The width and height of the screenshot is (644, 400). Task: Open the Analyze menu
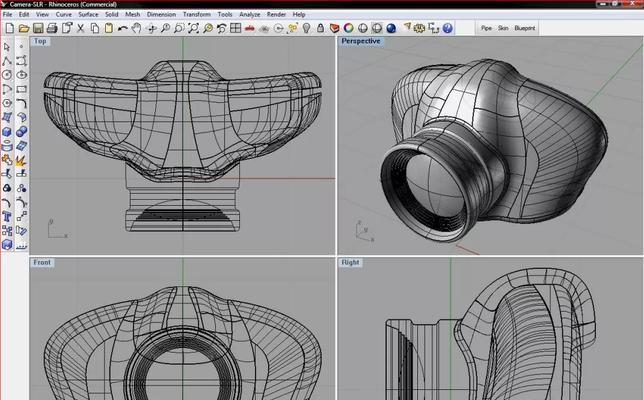(250, 14)
